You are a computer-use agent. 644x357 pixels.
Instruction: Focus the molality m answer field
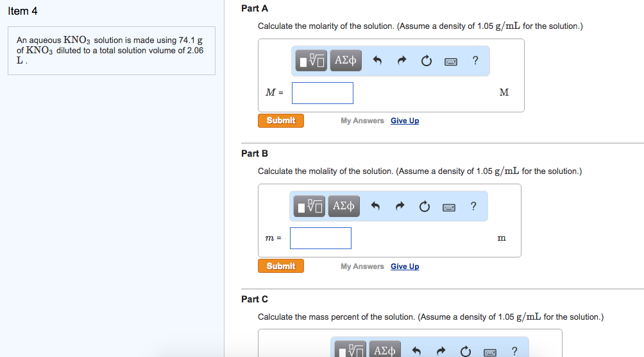pyautogui.click(x=320, y=238)
